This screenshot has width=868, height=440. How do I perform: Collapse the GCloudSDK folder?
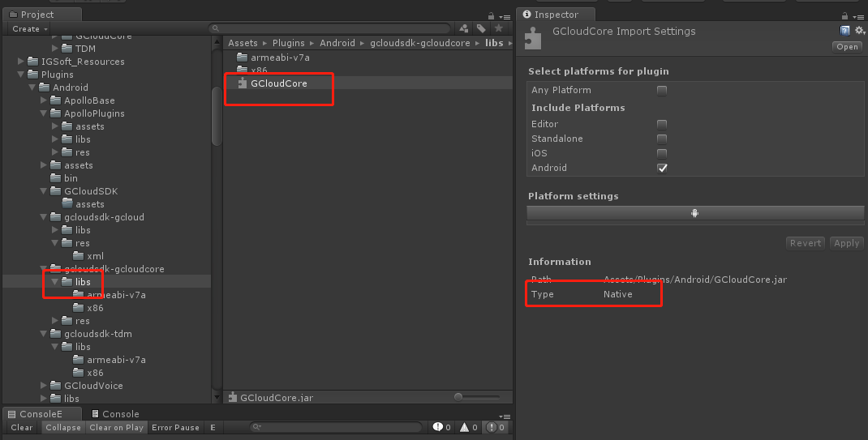pos(44,191)
